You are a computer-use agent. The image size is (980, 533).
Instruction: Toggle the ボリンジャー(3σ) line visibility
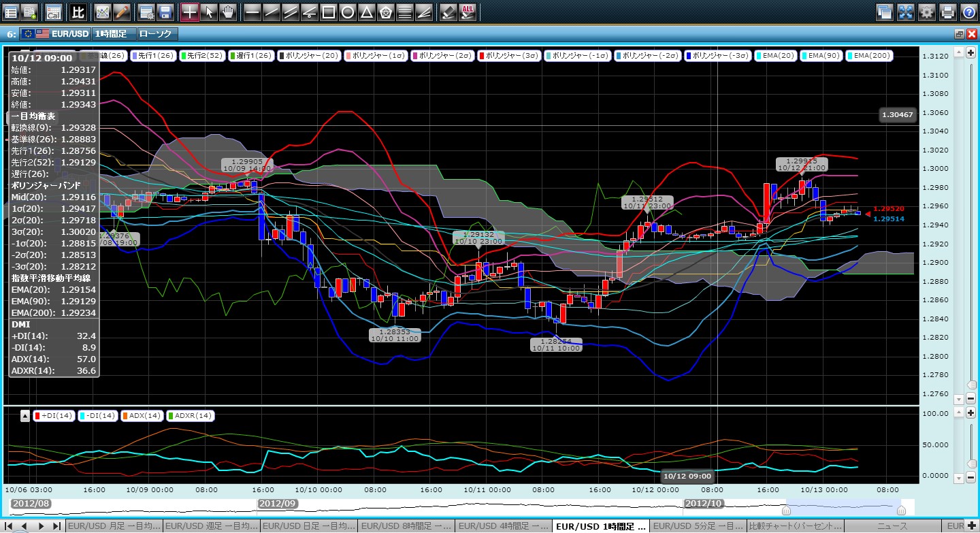(x=508, y=56)
